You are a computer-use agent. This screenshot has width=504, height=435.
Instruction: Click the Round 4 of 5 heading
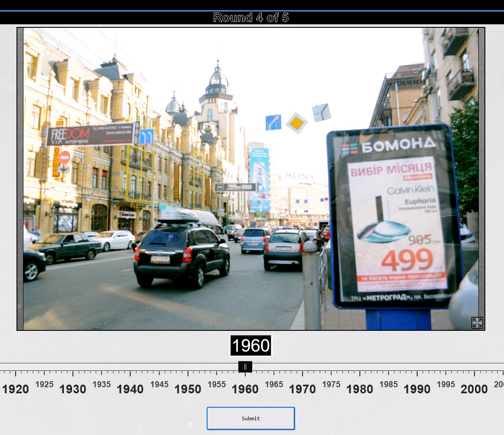(251, 17)
